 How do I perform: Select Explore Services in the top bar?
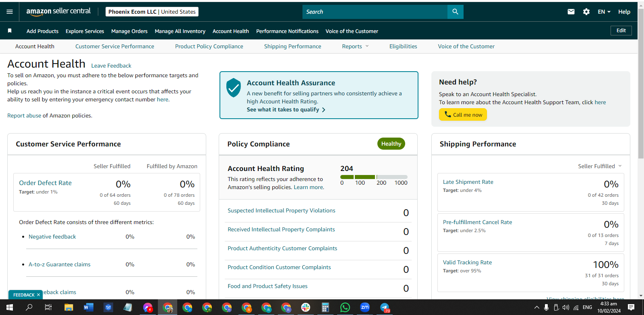coord(85,31)
